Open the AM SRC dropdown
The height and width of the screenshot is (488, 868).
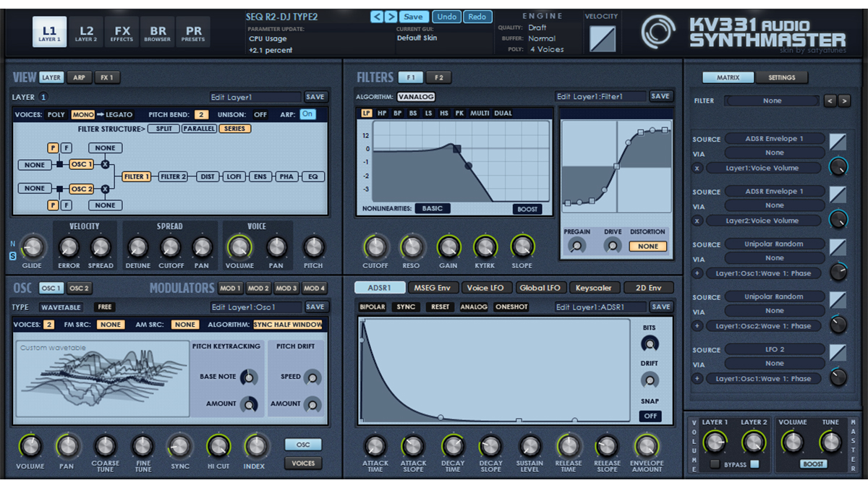(185, 325)
